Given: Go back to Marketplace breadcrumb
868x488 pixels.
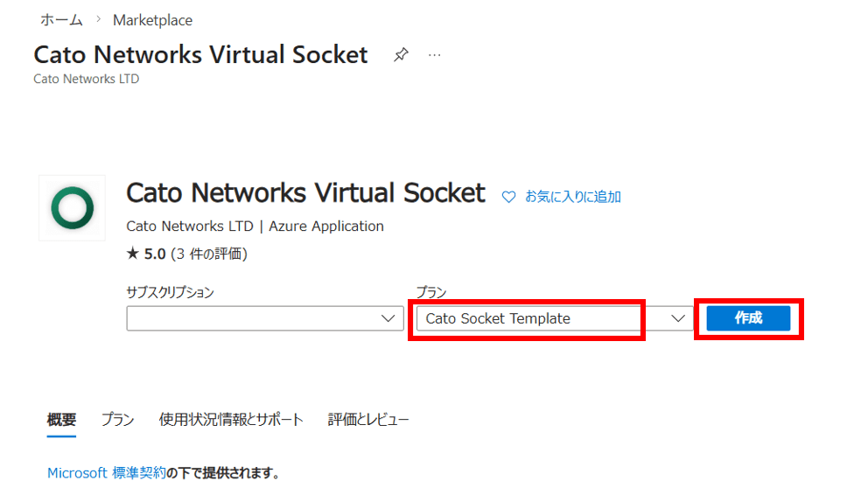Looking at the screenshot, I should pos(152,20).
